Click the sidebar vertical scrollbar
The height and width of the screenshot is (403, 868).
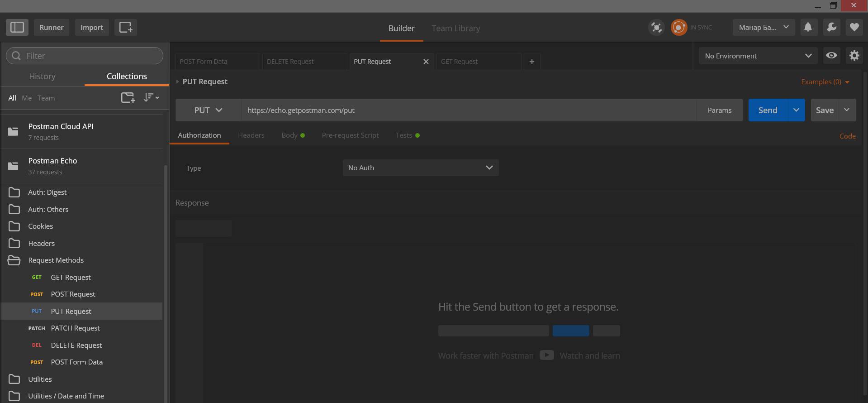(x=166, y=283)
